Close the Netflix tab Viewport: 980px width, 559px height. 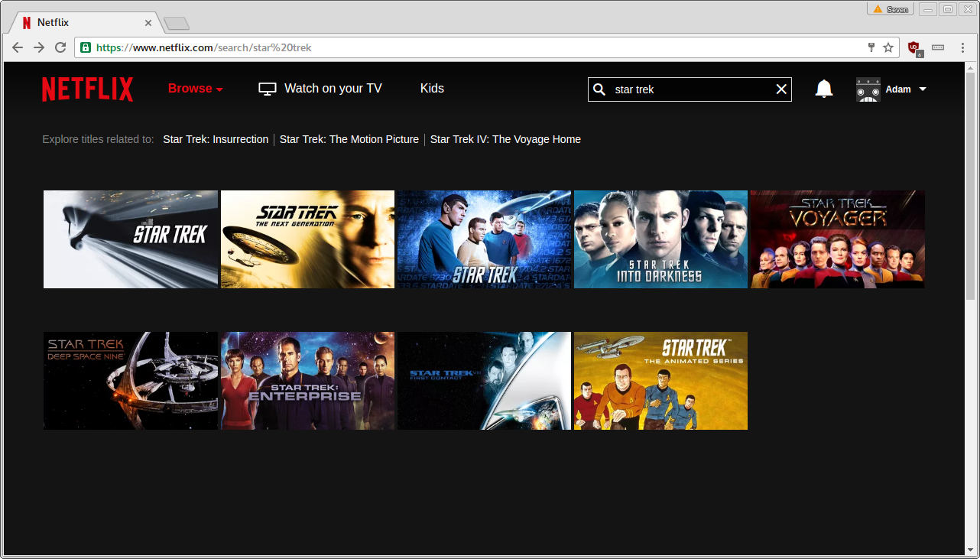148,23
